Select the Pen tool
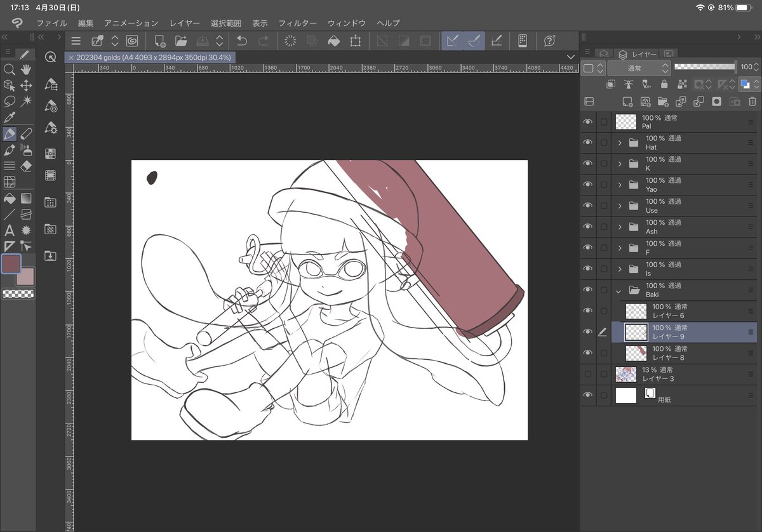762x532 pixels. [x=9, y=134]
